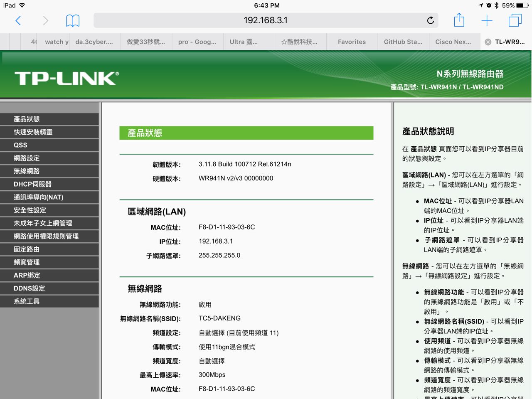Tap the 192.168.3.1 address bar
Image resolution: width=532 pixels, height=399 pixels.
pos(266,20)
